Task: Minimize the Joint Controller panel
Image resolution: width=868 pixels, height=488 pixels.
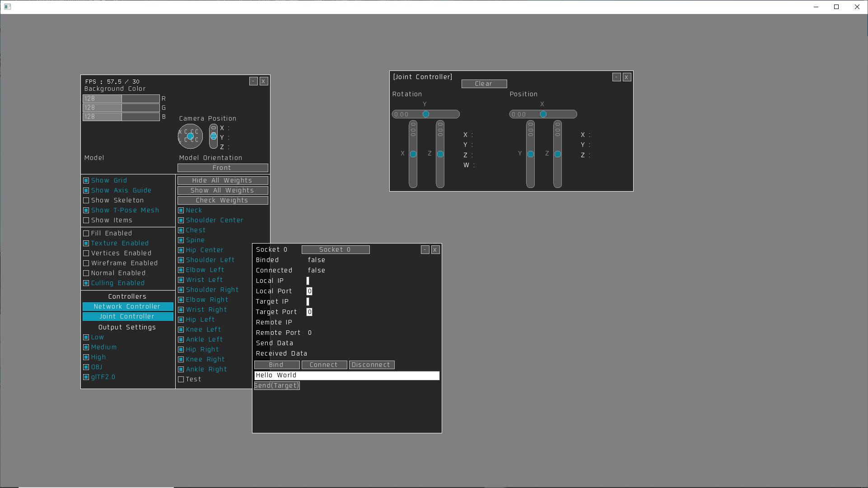Action: coord(616,77)
